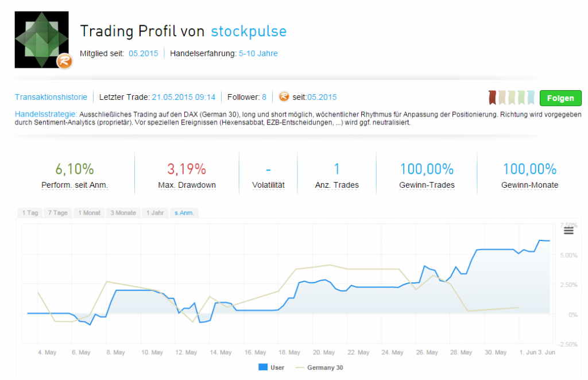The height and width of the screenshot is (380, 588).
Task: Click the Follower count 8 link
Action: point(264,97)
